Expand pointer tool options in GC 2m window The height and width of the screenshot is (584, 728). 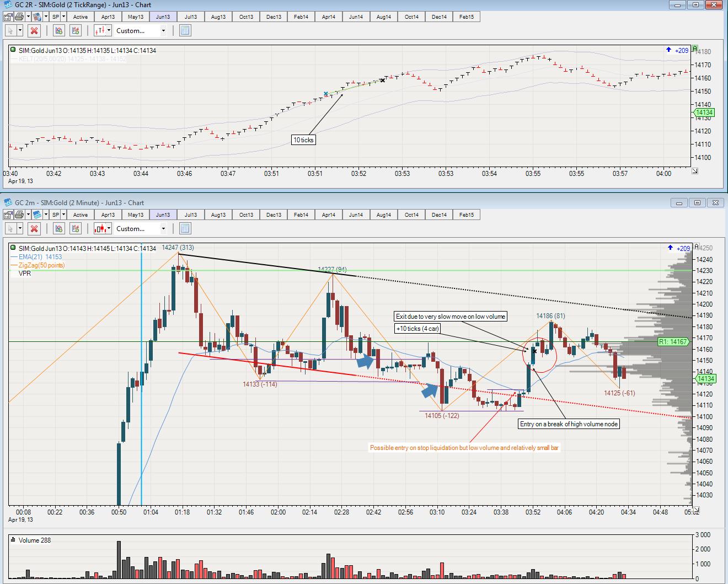pyautogui.click(x=20, y=228)
